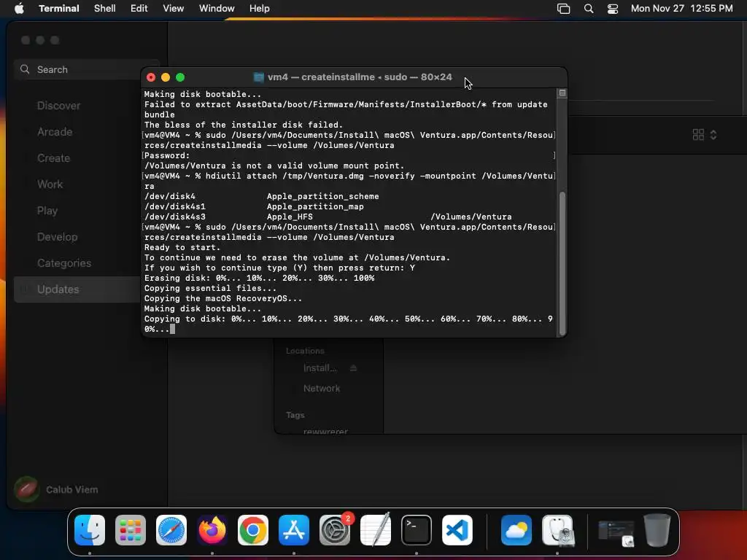
Task: Click the Terminal vertical scrollbar thumb
Action: tap(562, 263)
